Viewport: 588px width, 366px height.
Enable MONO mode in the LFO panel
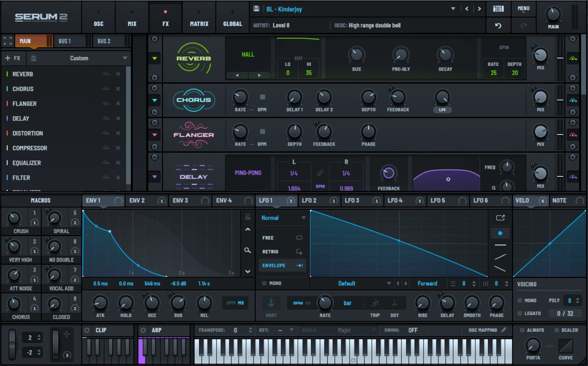point(264,283)
